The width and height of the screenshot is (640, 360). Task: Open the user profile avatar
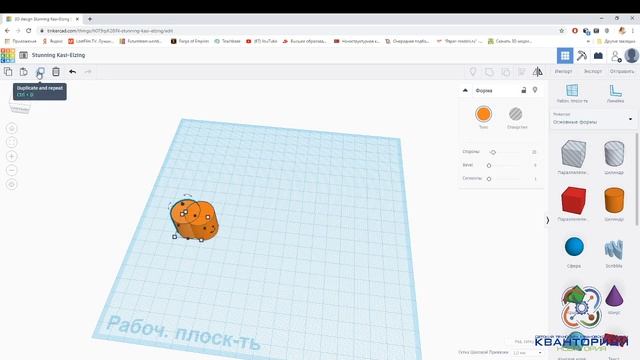(x=632, y=56)
